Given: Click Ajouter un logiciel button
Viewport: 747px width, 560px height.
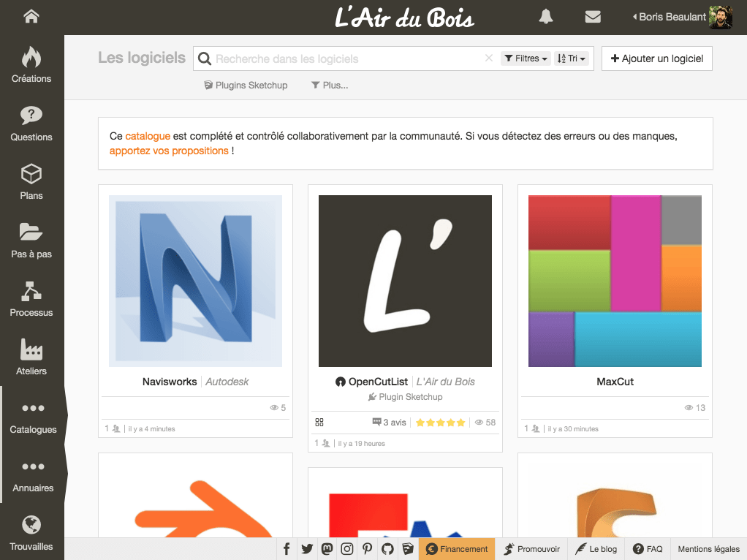Looking at the screenshot, I should point(657,58).
